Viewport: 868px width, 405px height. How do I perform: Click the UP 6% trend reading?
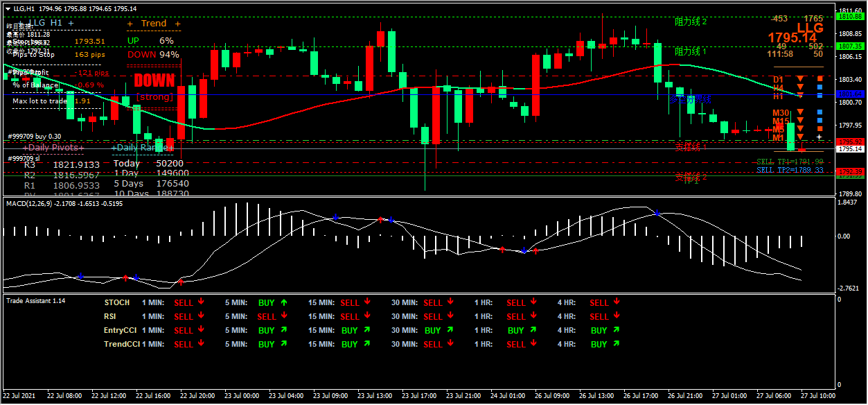point(150,41)
